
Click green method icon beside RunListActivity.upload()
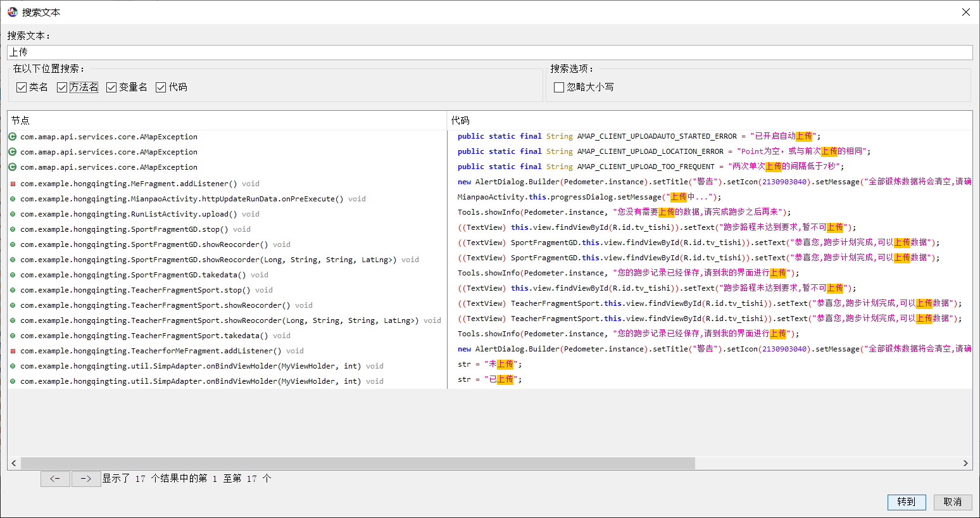tap(13, 214)
